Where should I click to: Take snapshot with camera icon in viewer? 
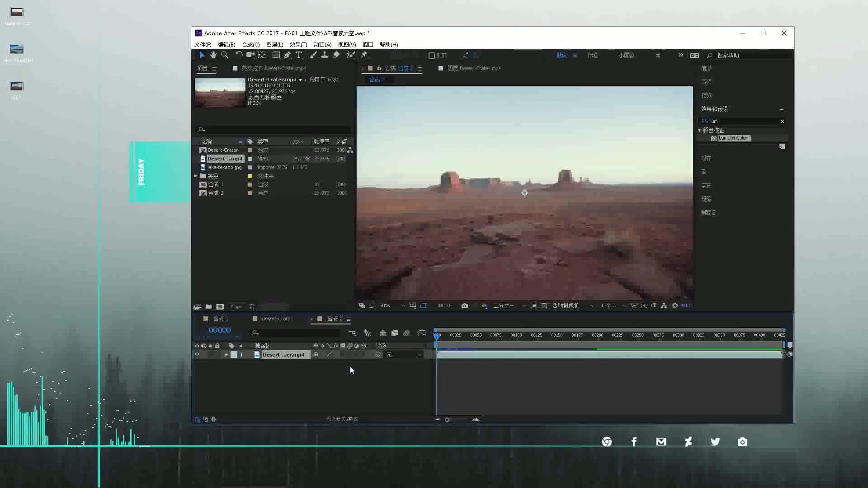click(x=465, y=306)
